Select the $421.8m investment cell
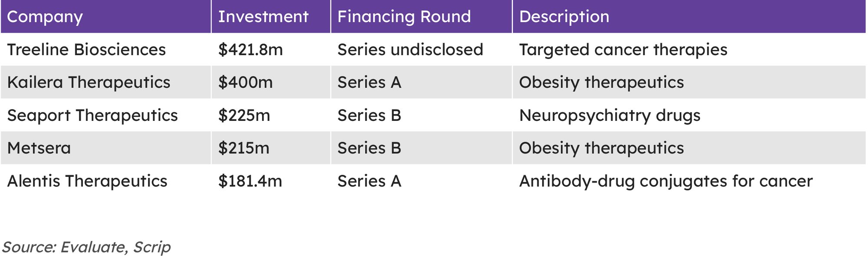Screen dimensions: 868x256 [x=250, y=50]
